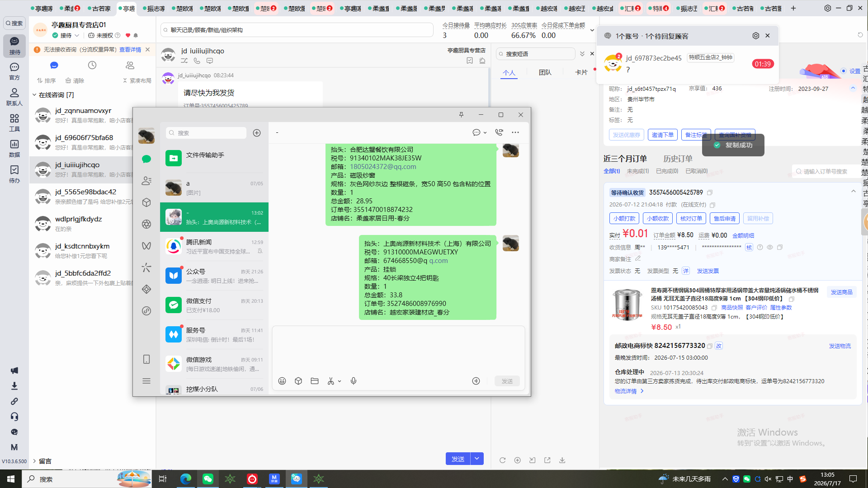
Task: Toggle eye icon to reveal 收货信息
Action: pos(770,247)
